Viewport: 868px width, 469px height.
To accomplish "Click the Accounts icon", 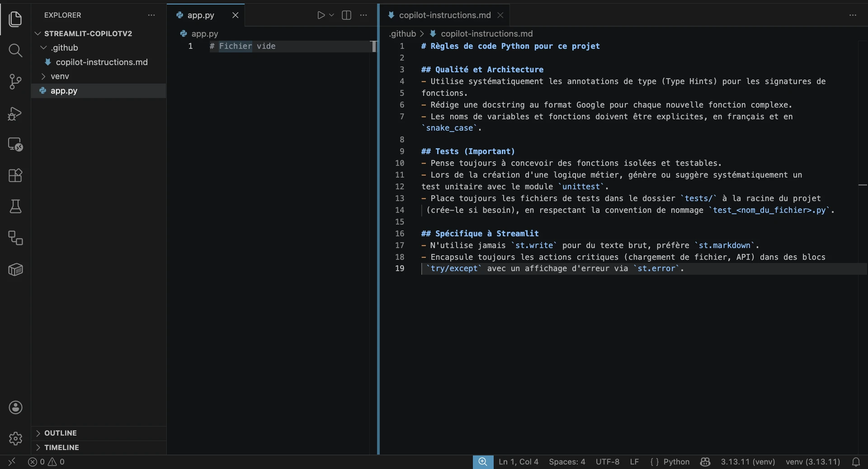I will [x=15, y=408].
